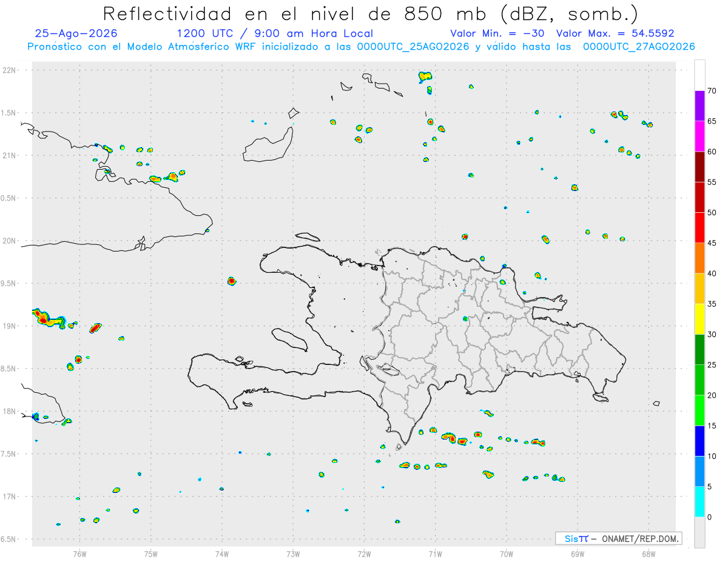Click the date text '25-Ago-2026'
The height and width of the screenshot is (562, 728).
[76, 33]
